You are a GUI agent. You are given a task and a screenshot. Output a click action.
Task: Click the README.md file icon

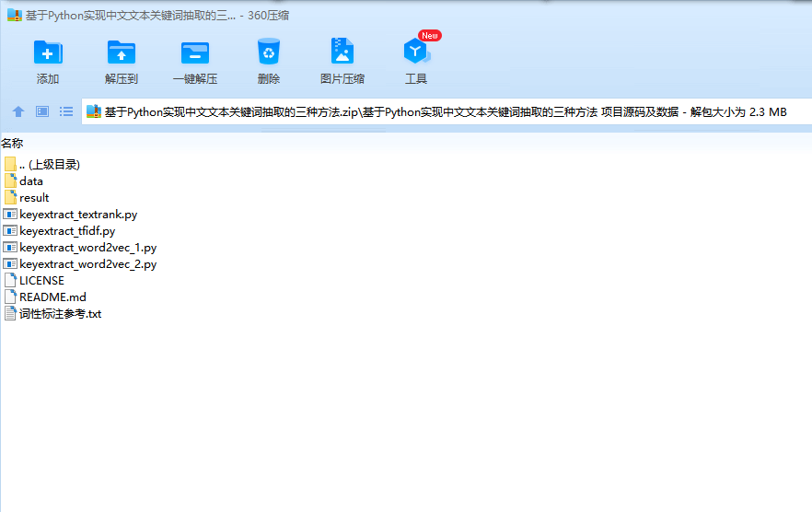(10, 297)
